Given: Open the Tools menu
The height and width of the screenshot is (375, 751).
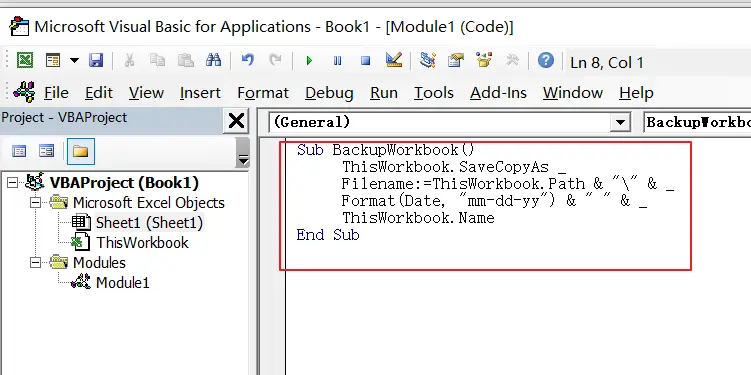Looking at the screenshot, I should click(433, 92).
